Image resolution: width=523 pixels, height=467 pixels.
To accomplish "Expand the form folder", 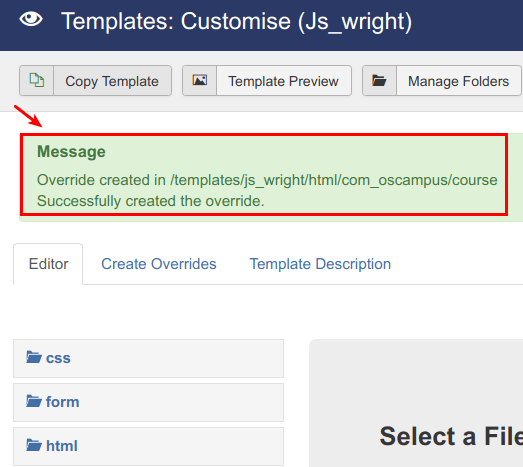I will 148,402.
